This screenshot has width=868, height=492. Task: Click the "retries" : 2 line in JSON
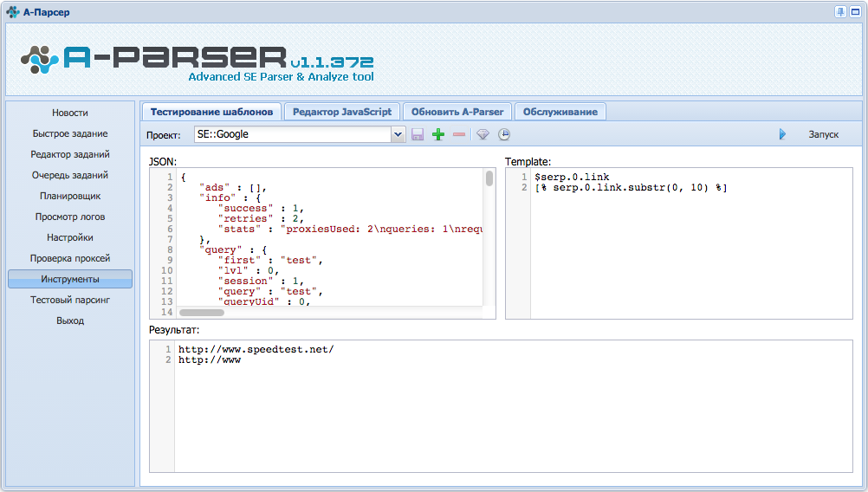tap(261, 218)
